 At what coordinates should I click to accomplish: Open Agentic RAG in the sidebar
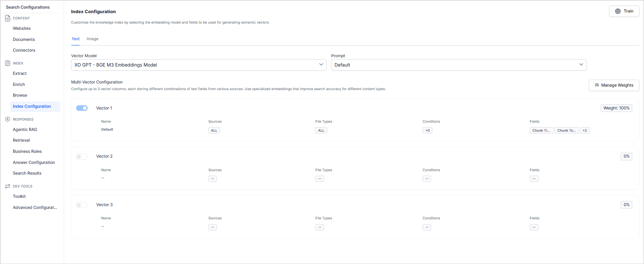pyautogui.click(x=25, y=130)
